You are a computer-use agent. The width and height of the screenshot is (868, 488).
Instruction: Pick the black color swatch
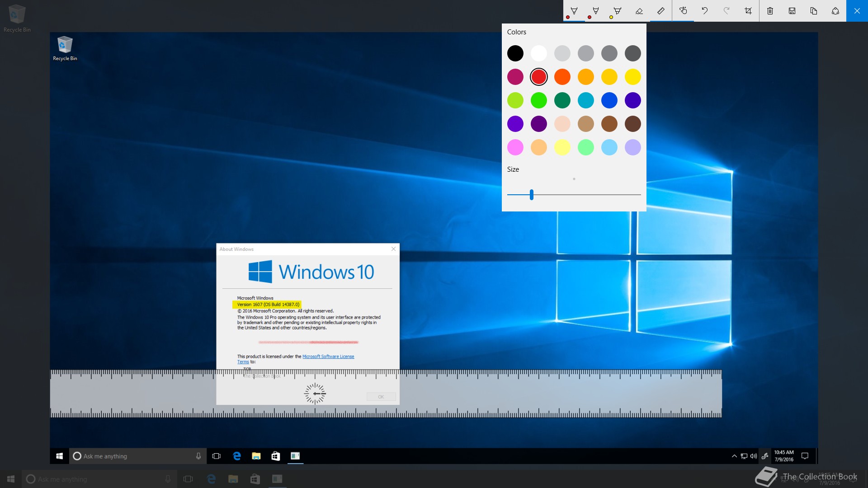pos(515,53)
